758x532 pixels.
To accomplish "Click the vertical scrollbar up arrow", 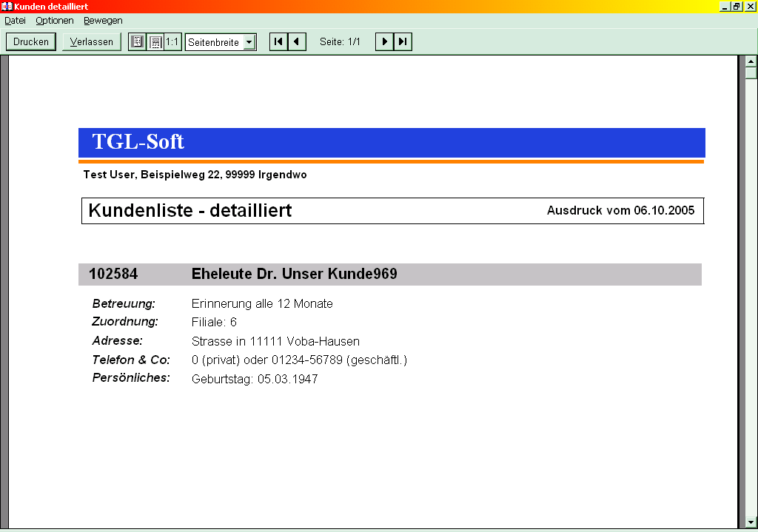I will pos(751,61).
